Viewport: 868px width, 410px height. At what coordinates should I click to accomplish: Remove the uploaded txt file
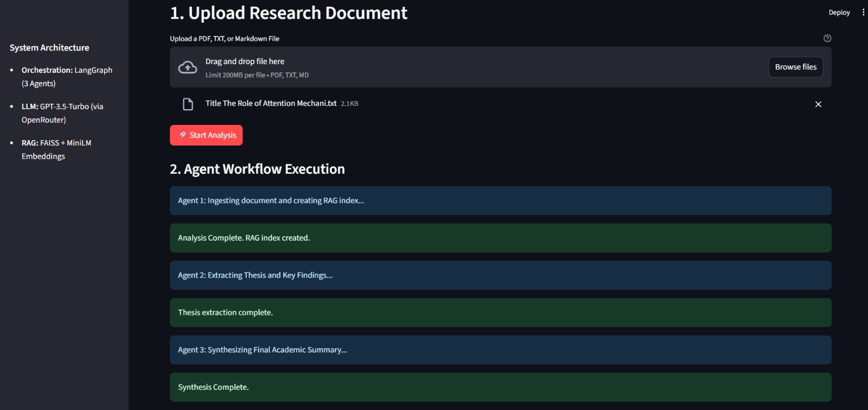click(818, 104)
